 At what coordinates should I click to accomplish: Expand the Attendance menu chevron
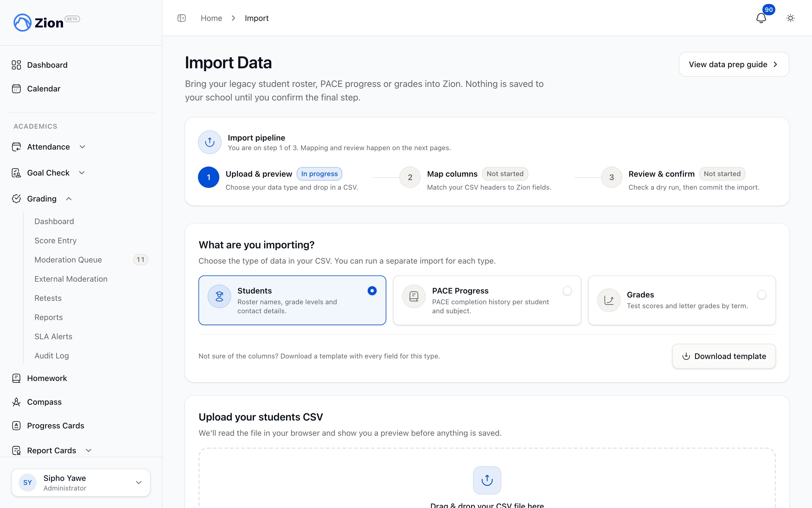coord(82,147)
